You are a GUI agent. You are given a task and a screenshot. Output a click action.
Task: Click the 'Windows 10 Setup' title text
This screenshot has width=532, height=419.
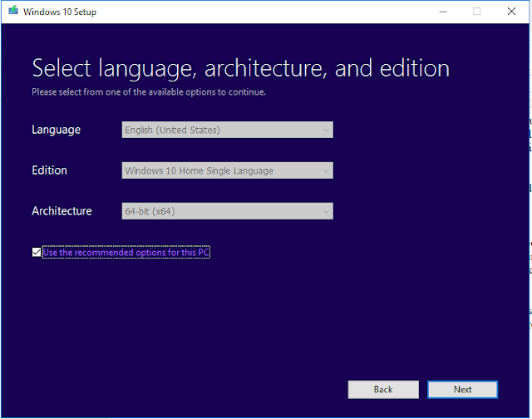[60, 12]
